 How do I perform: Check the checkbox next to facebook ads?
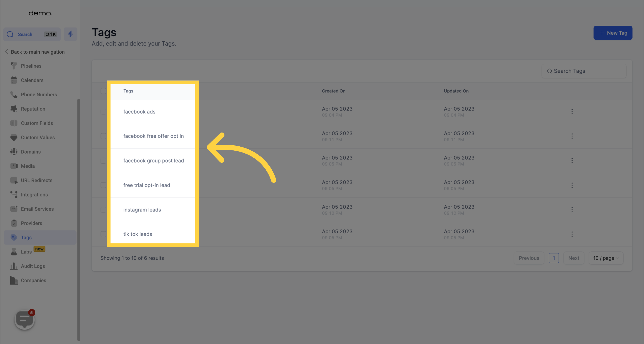(103, 112)
